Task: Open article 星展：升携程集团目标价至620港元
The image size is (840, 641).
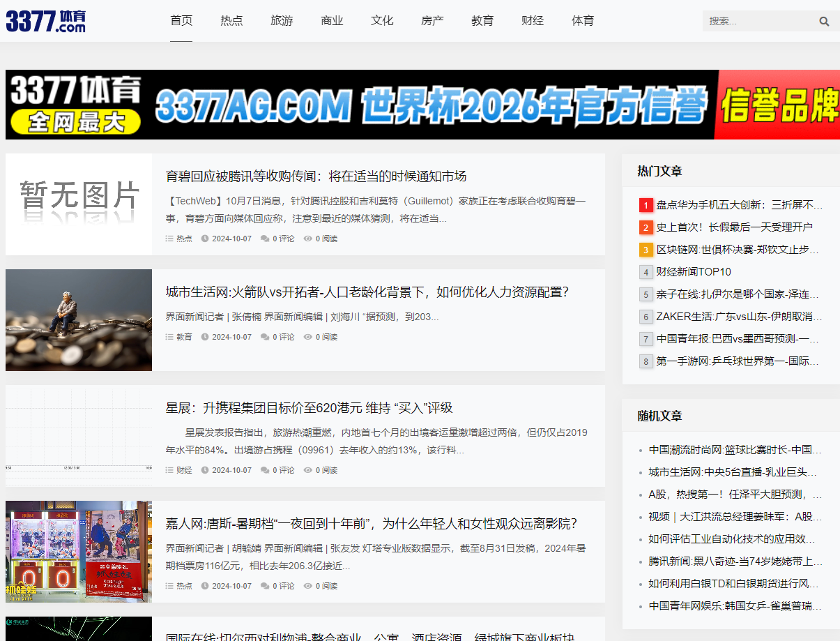Action: pos(309,407)
